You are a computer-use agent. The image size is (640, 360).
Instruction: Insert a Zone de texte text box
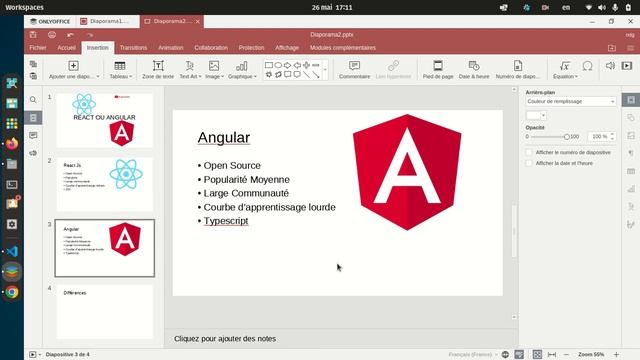[x=158, y=69]
